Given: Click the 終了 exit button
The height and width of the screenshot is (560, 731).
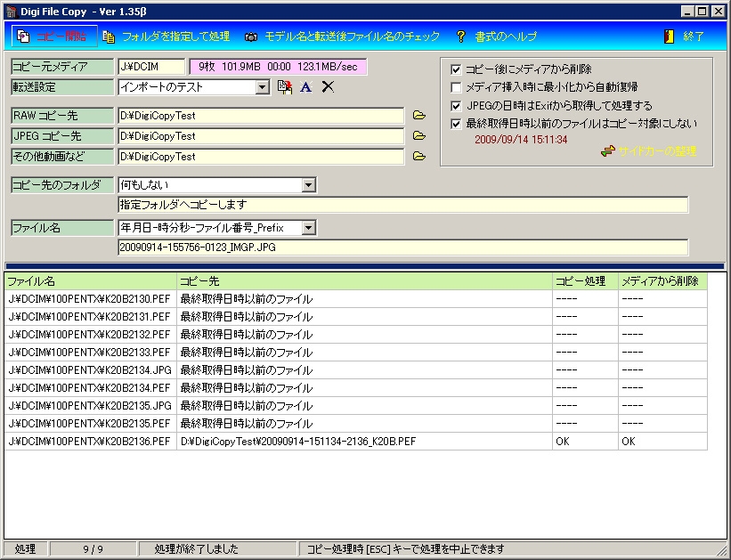Looking at the screenshot, I should [x=685, y=37].
